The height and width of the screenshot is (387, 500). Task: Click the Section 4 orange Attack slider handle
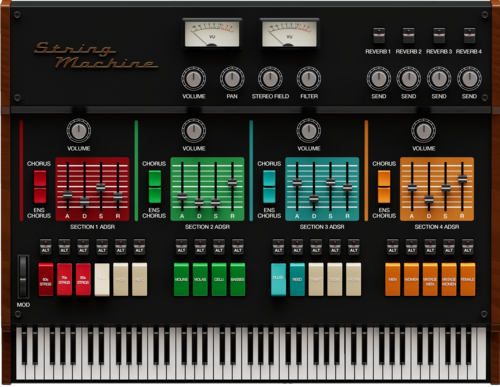tap(412, 187)
